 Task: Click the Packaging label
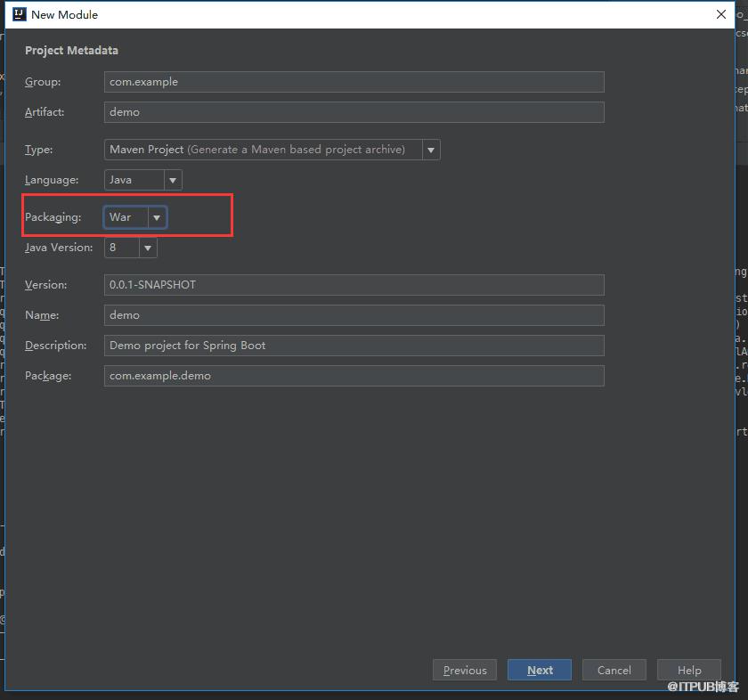(53, 217)
